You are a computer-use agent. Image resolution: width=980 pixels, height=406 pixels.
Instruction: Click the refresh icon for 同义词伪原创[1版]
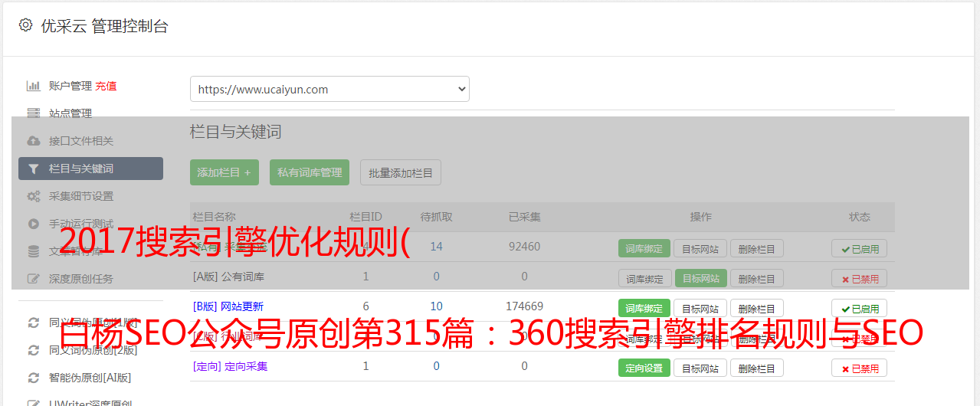33,323
